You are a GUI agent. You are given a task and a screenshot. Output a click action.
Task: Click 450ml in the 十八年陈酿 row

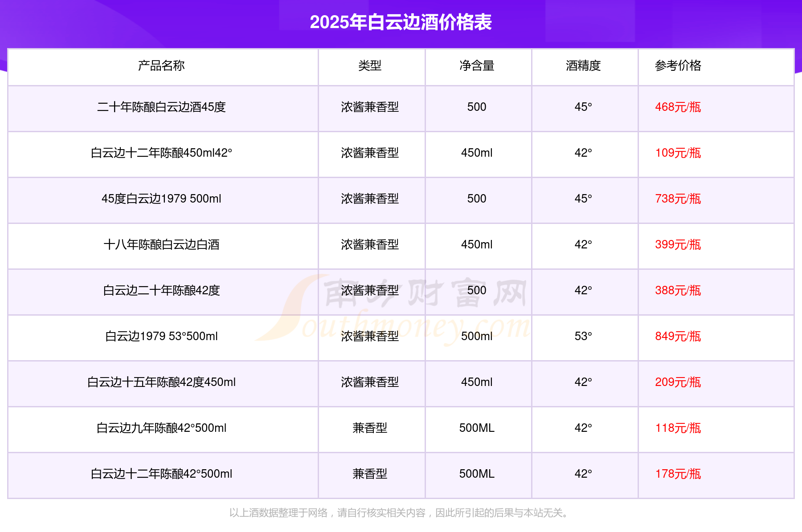pos(477,244)
